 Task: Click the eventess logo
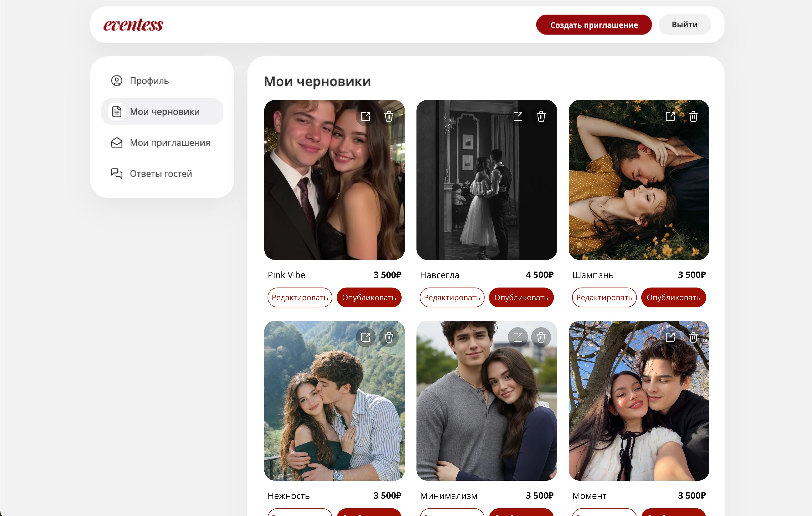pyautogui.click(x=133, y=25)
